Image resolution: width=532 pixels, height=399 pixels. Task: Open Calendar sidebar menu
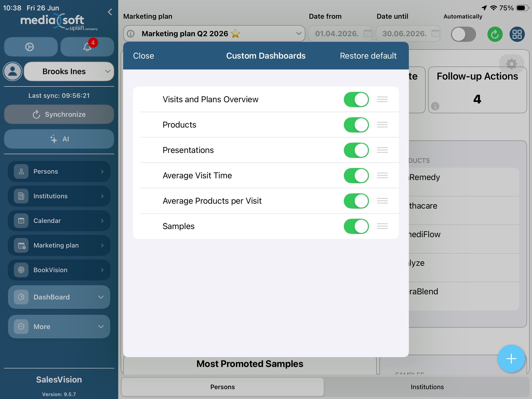pos(59,221)
